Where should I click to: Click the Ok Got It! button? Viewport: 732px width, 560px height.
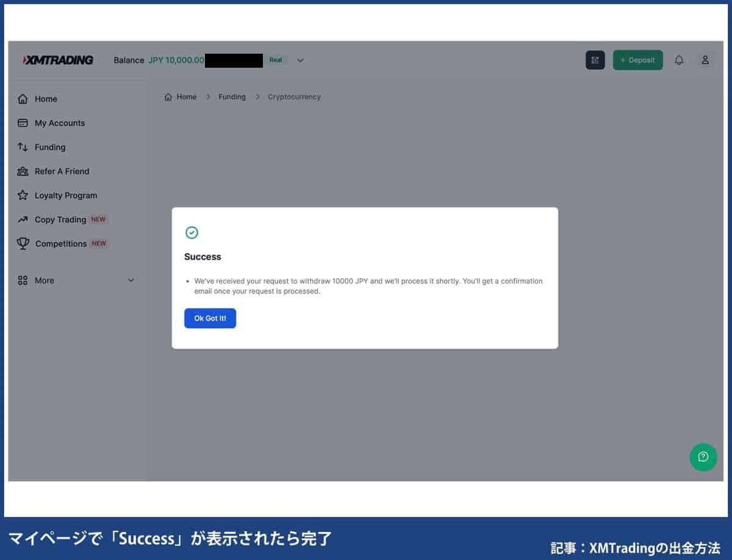click(210, 318)
